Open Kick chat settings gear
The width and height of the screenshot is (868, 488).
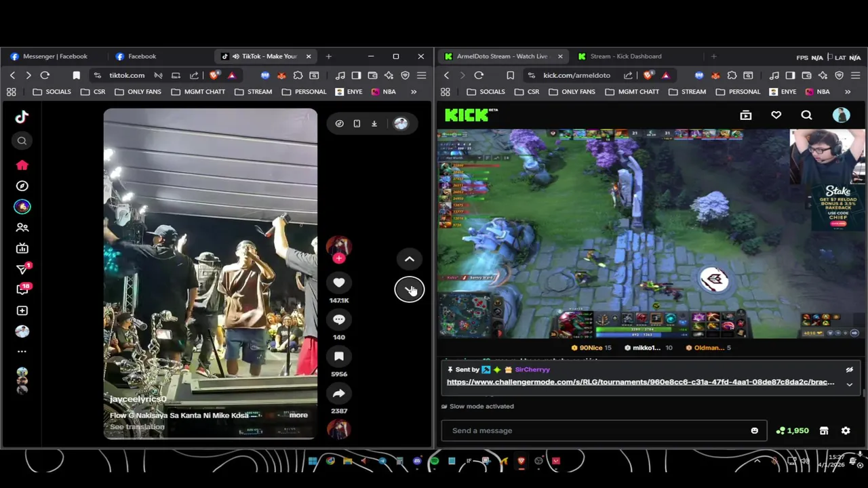coord(846,430)
